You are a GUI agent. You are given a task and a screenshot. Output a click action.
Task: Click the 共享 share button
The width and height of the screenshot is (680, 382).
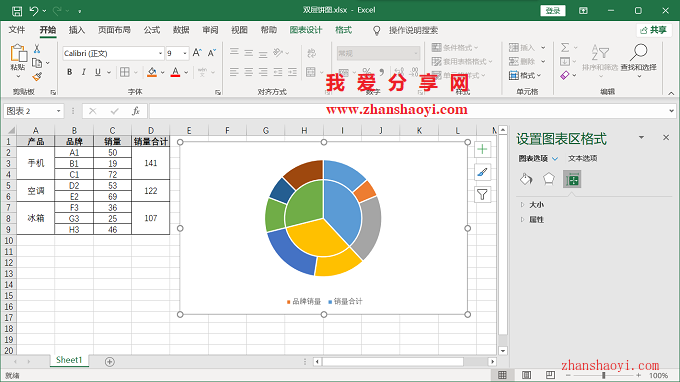654,30
